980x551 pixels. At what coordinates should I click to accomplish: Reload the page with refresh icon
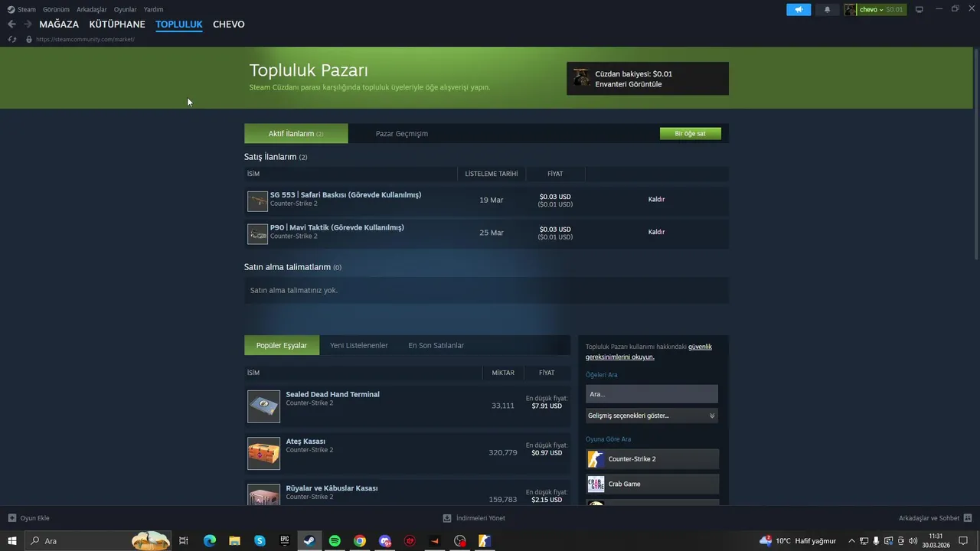[12, 39]
